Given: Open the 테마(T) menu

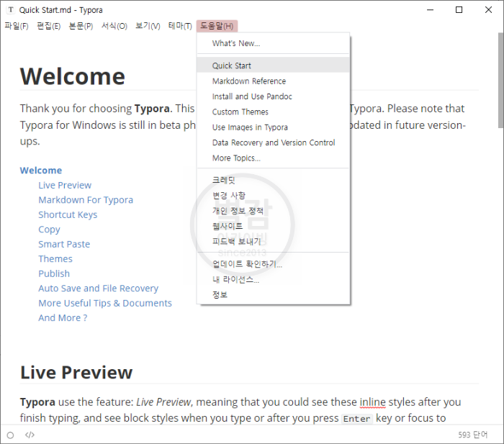Looking at the screenshot, I should 180,26.
